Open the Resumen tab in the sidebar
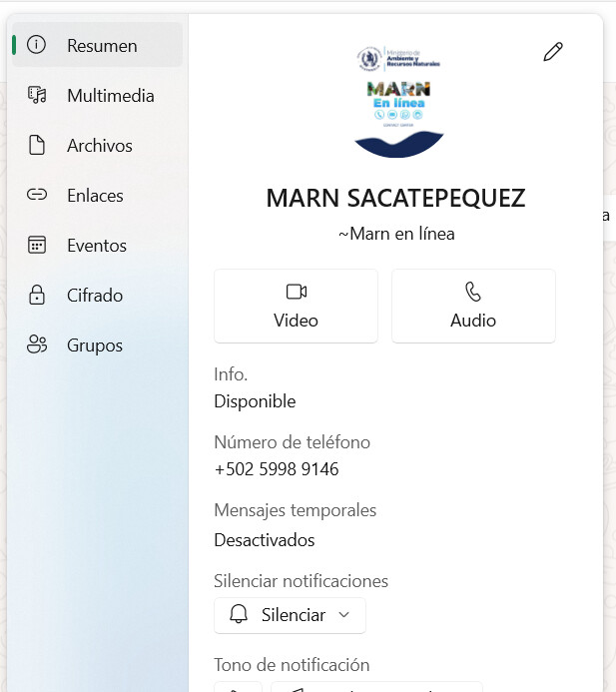The image size is (616, 692). pyautogui.click(x=97, y=46)
